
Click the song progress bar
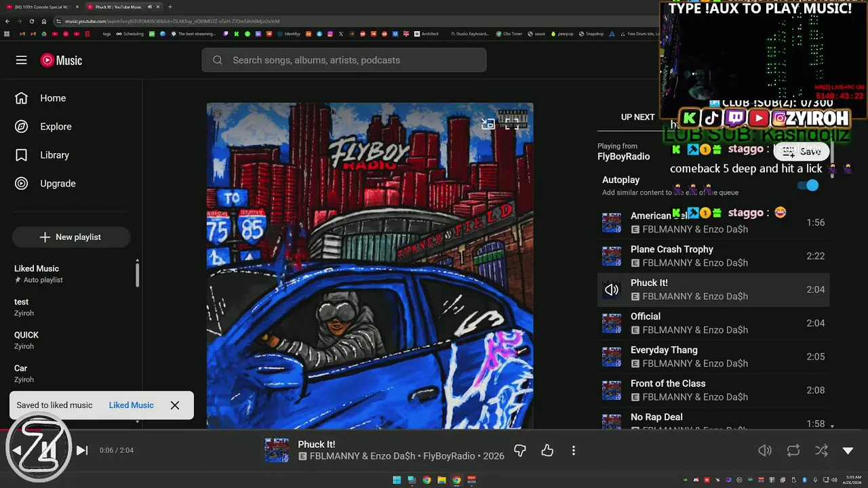click(434, 429)
